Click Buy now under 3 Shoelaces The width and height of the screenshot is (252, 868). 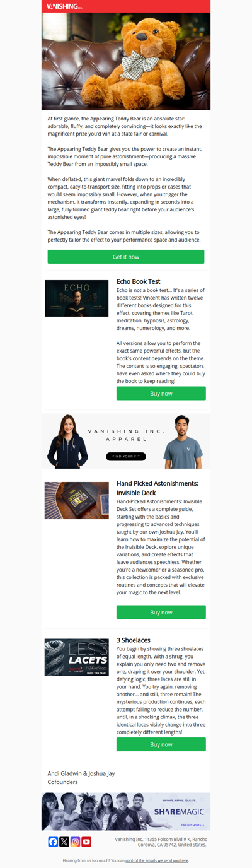click(161, 744)
